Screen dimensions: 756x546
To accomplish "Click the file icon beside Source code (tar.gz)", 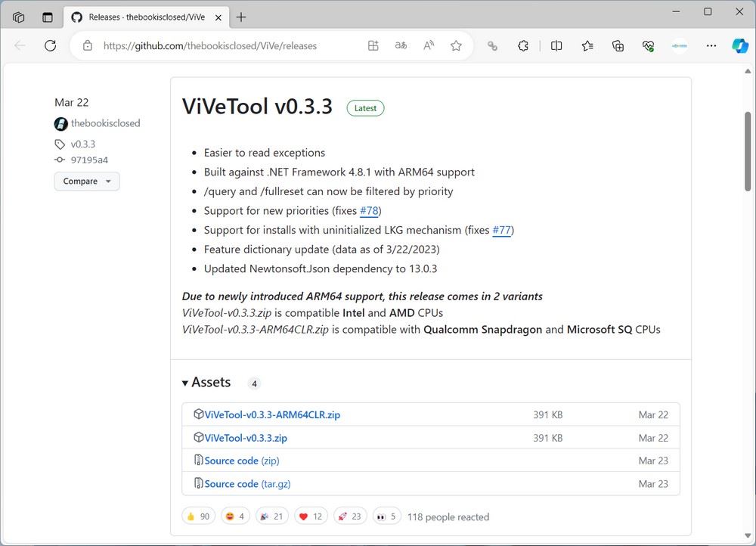I will 198,482.
